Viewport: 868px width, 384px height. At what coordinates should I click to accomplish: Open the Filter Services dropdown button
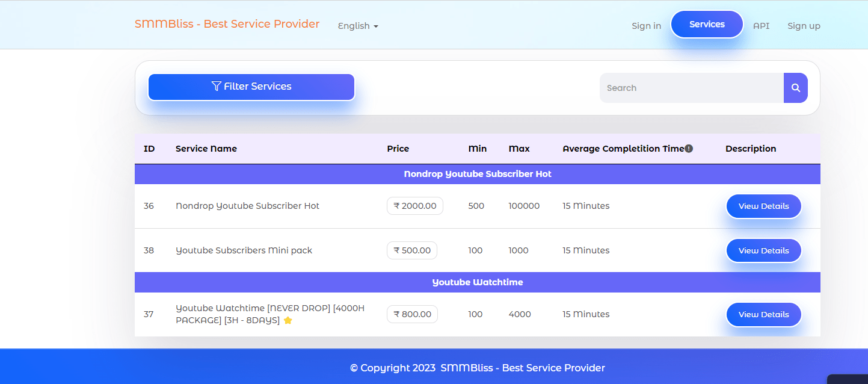click(x=251, y=87)
